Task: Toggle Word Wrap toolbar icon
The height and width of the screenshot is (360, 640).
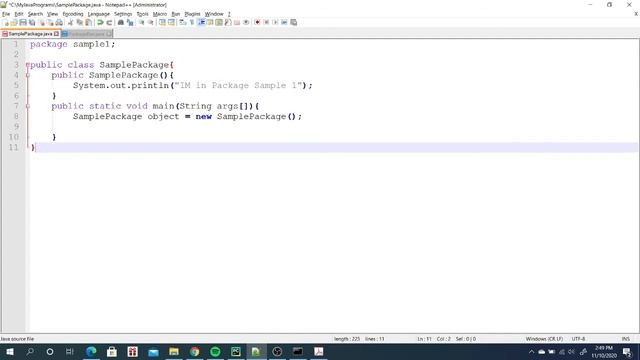Action: 183,22
